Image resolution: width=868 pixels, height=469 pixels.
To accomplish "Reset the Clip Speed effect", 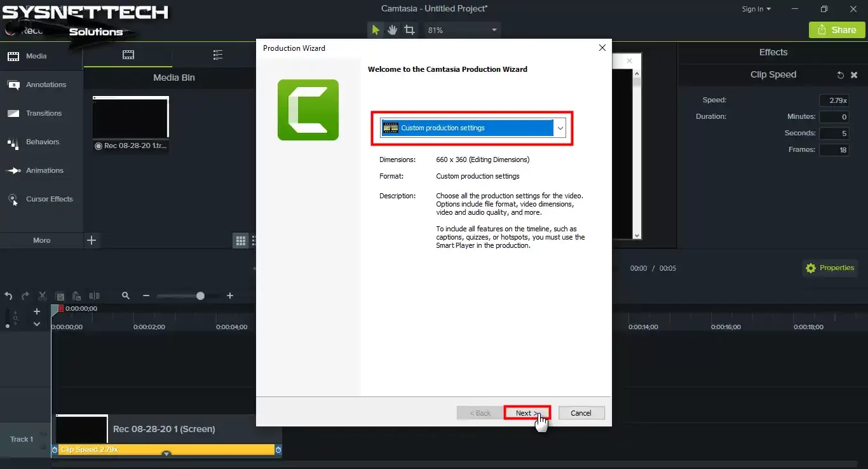I will tap(840, 75).
